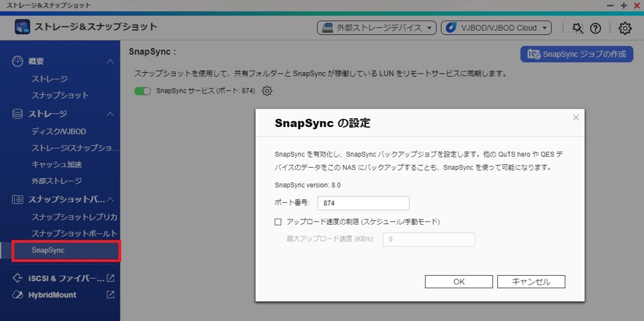The width and height of the screenshot is (644, 321).
Task: Go to スナップショットレプリカ in sidebar
Action: (x=74, y=217)
